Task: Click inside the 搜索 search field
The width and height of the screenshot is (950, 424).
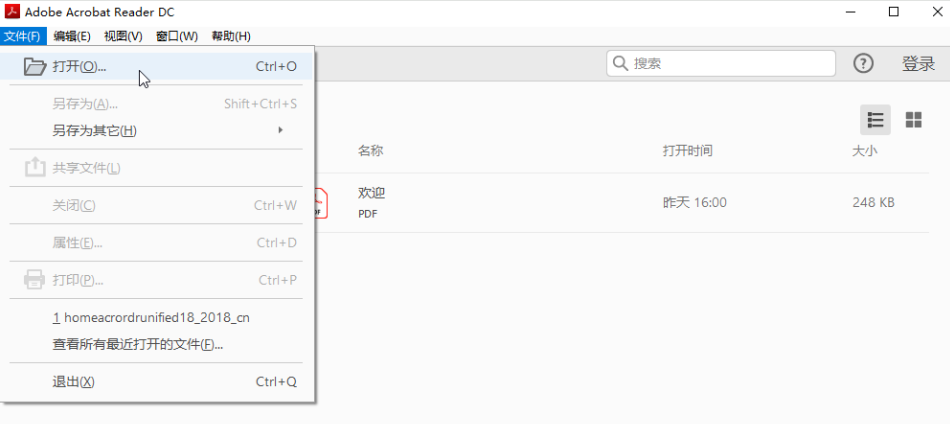Action: pyautogui.click(x=721, y=63)
